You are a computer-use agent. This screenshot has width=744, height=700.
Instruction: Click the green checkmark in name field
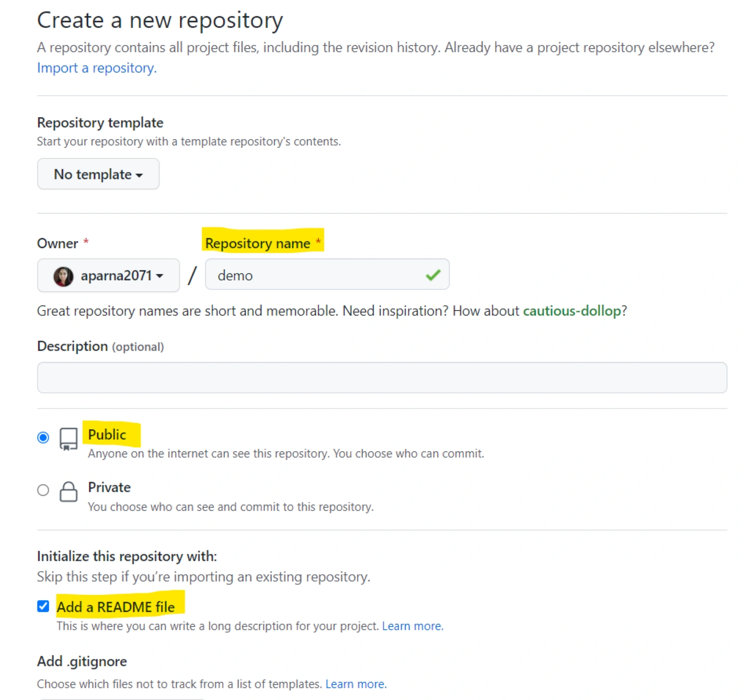click(433, 275)
